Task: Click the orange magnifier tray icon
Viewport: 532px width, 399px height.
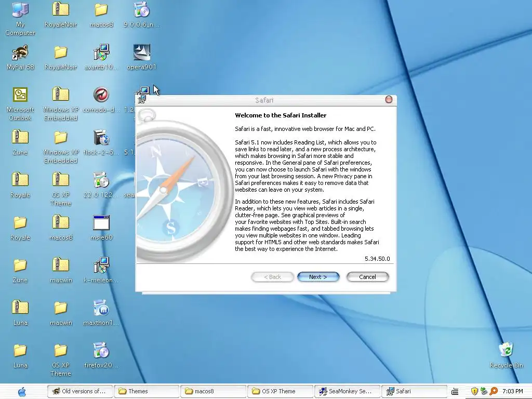Action: [x=494, y=391]
